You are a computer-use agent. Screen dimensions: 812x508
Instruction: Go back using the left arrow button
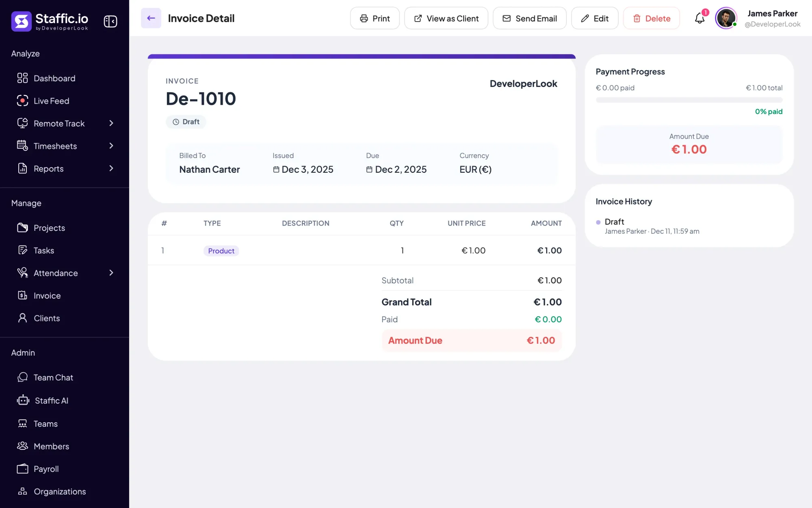click(x=151, y=18)
